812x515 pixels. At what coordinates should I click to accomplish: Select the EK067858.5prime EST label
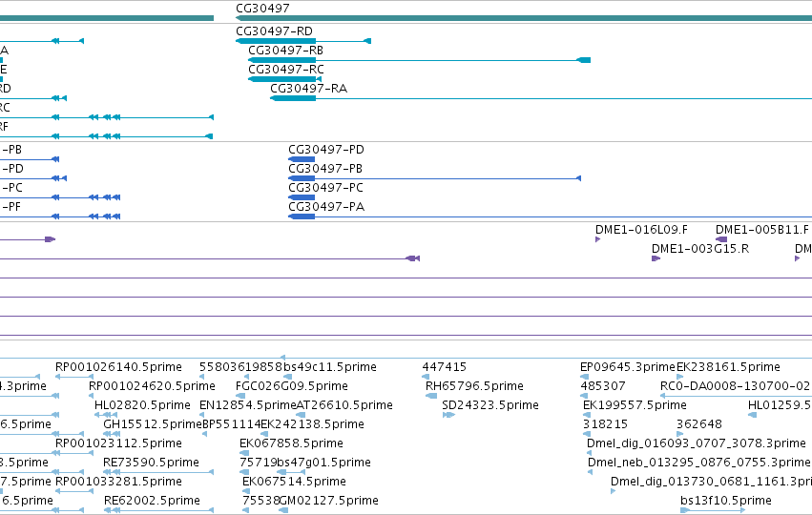pos(291,443)
